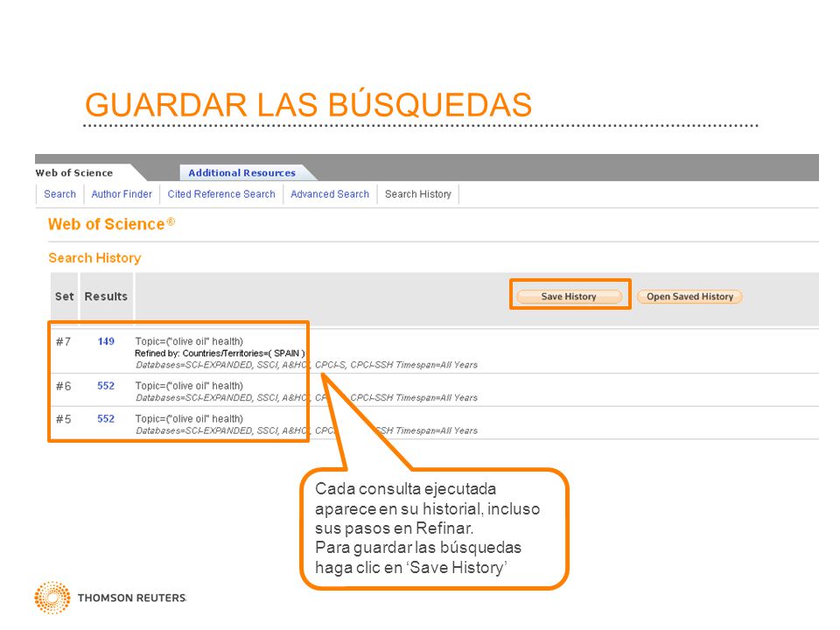Click the GUARDAR LAS BÚSQUEDAS slide title
Viewport: 840px width, 630px height.
309,104
